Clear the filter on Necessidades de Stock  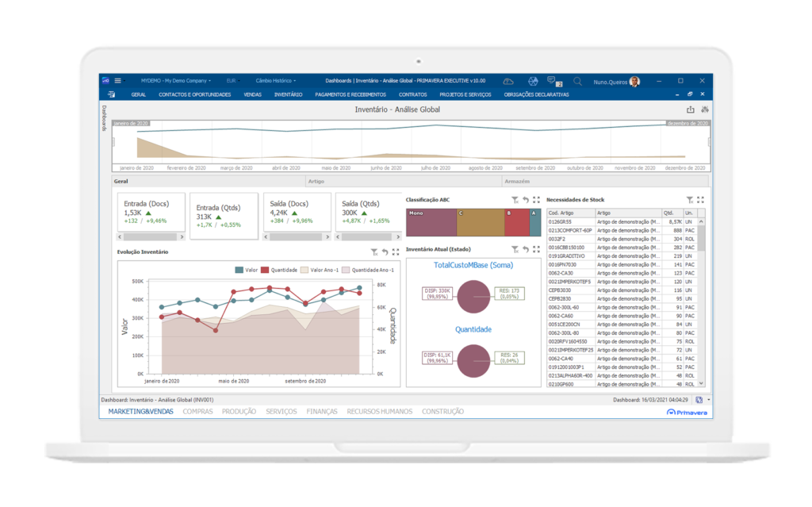(690, 200)
